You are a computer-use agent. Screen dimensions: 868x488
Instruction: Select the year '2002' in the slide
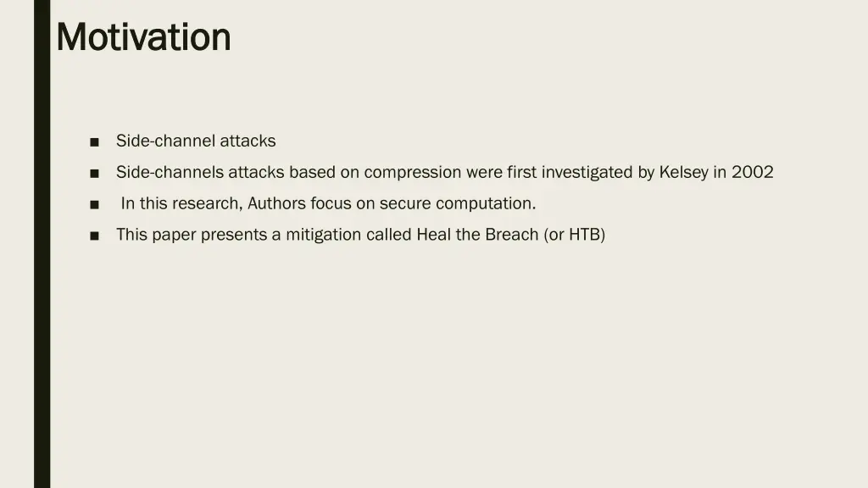pyautogui.click(x=753, y=172)
